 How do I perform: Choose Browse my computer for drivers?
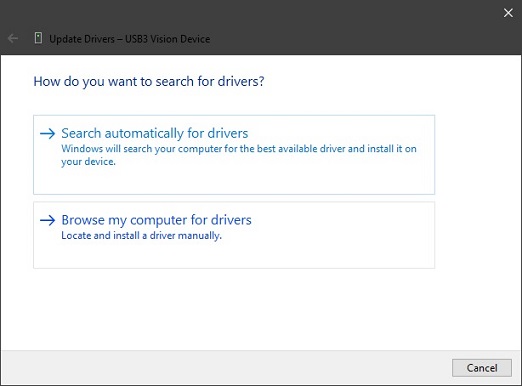click(156, 220)
